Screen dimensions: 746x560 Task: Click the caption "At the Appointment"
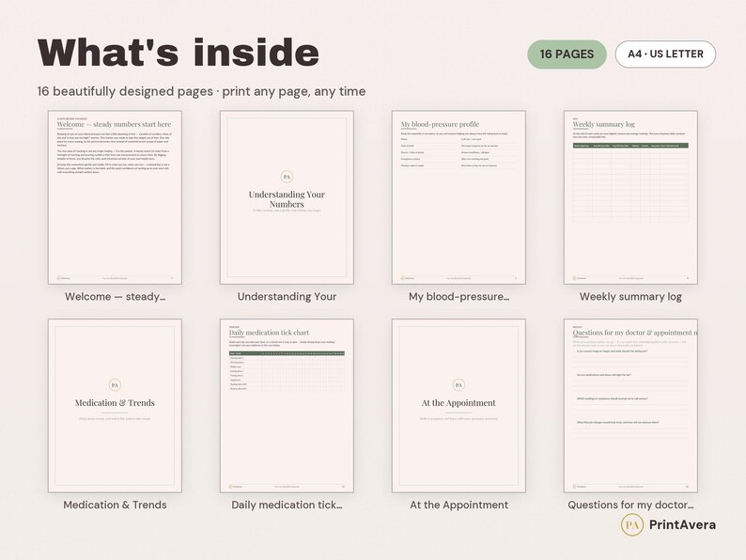coord(459,505)
